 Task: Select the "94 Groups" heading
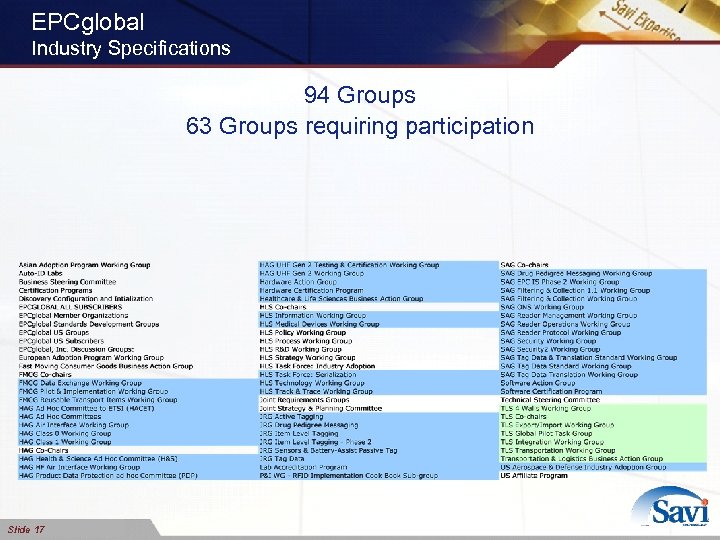tap(360, 95)
